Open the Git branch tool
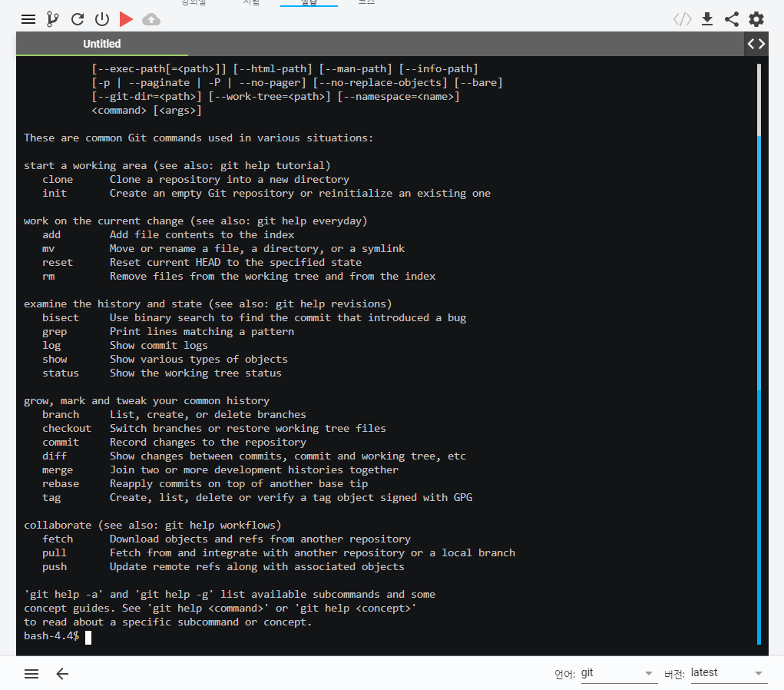 (52, 19)
